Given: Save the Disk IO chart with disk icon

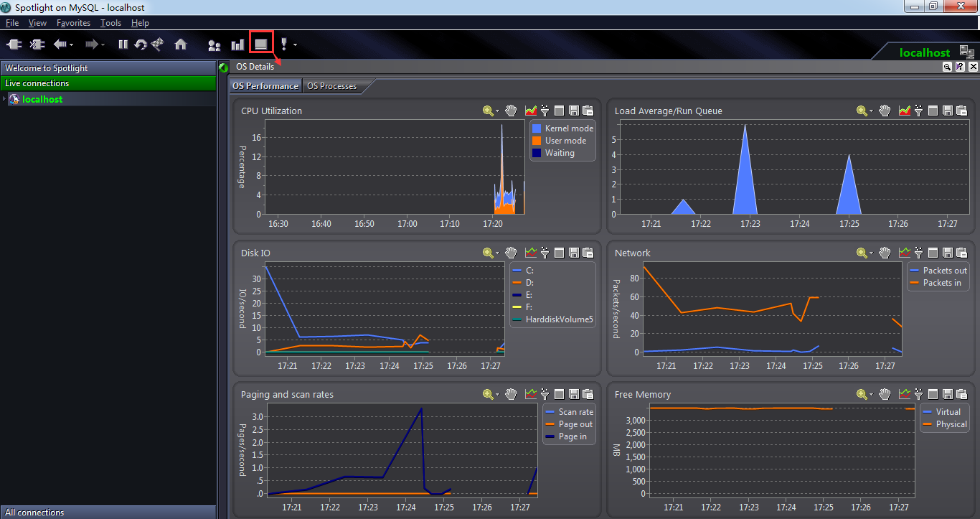Looking at the screenshot, I should tap(574, 253).
